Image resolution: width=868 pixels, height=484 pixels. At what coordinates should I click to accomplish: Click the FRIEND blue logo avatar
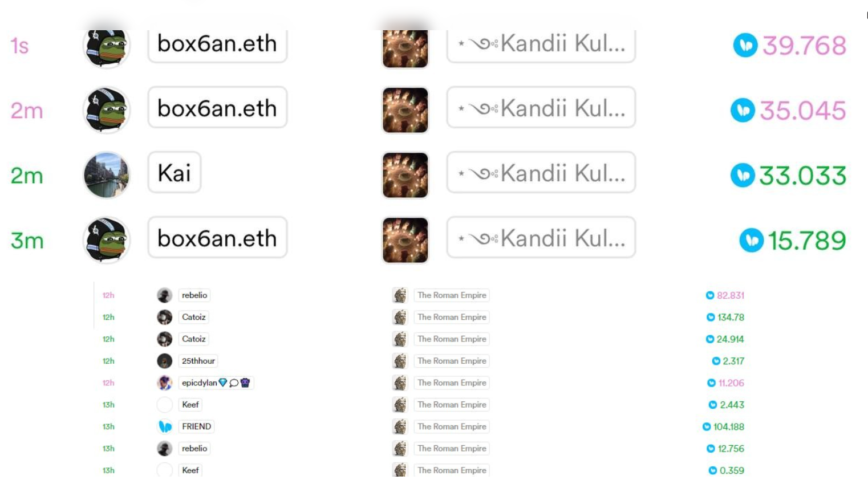pos(165,426)
